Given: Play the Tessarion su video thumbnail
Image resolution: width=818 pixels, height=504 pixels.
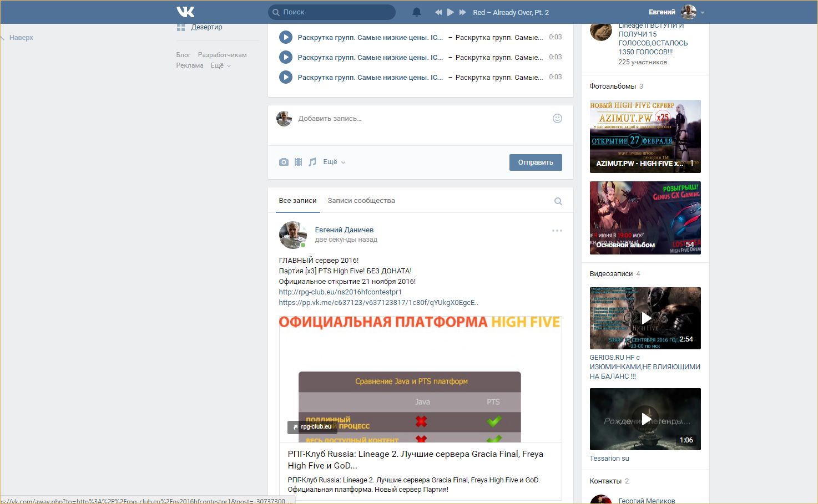Looking at the screenshot, I should (x=645, y=419).
